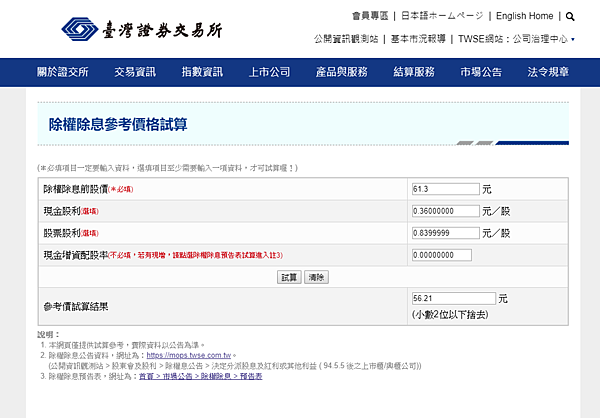
Task: Open 會員專區 link
Action: 370,16
